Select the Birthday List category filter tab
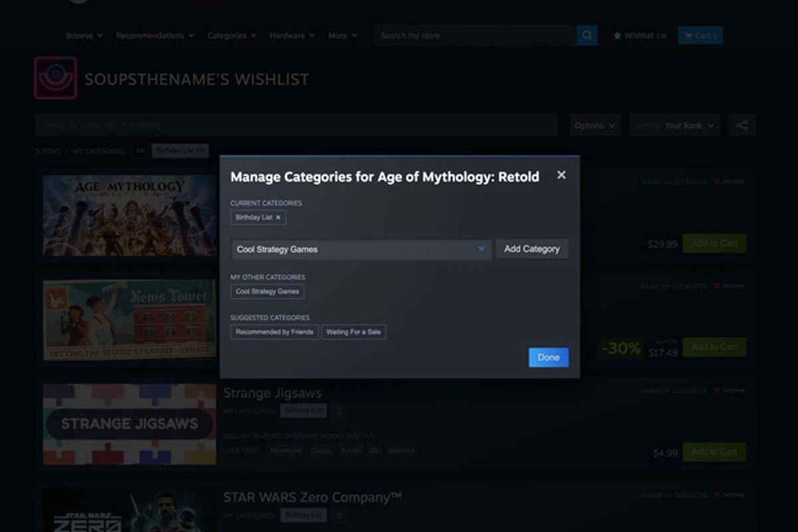 180,151
